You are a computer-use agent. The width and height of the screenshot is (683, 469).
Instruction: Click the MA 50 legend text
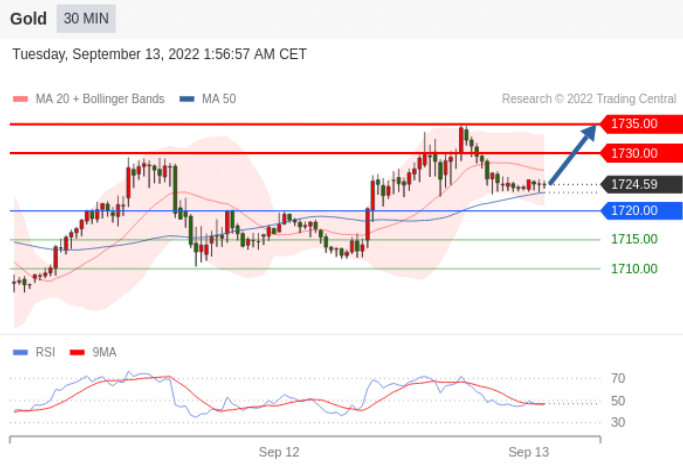click(219, 99)
